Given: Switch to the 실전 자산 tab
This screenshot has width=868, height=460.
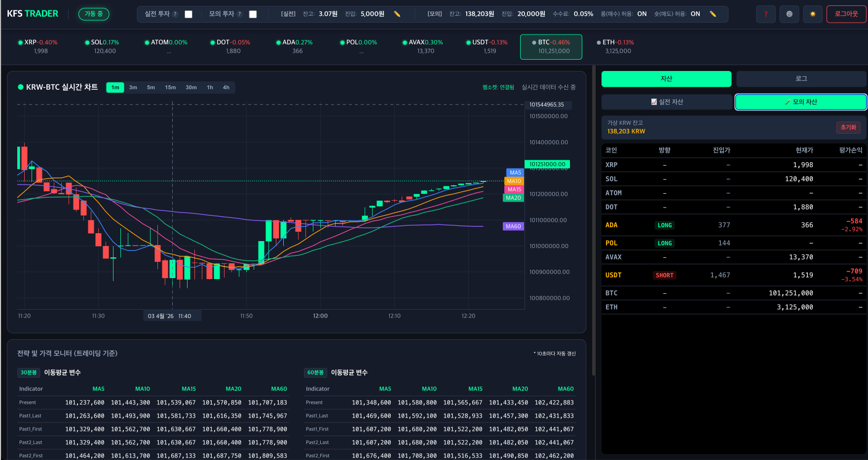Looking at the screenshot, I should (667, 102).
